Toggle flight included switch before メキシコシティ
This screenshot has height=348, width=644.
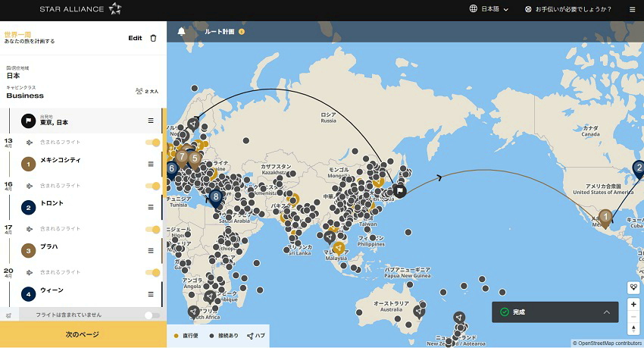coord(152,143)
